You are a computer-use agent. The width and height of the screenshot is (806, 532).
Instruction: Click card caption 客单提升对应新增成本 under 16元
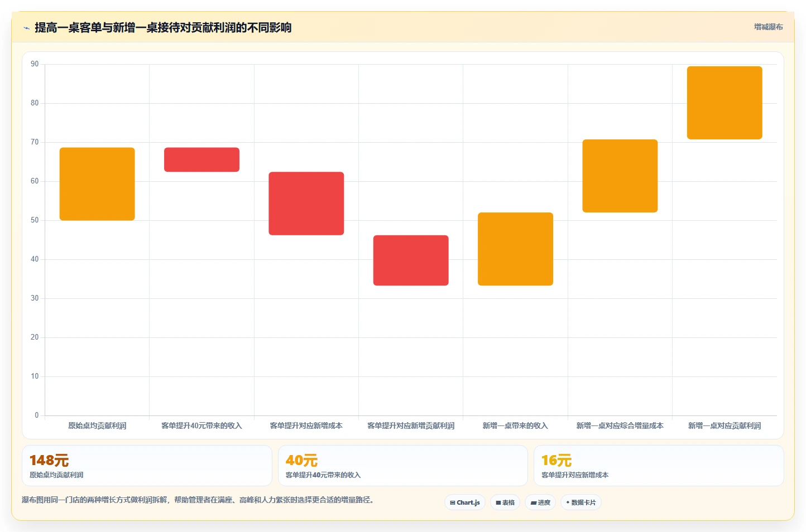click(x=575, y=475)
